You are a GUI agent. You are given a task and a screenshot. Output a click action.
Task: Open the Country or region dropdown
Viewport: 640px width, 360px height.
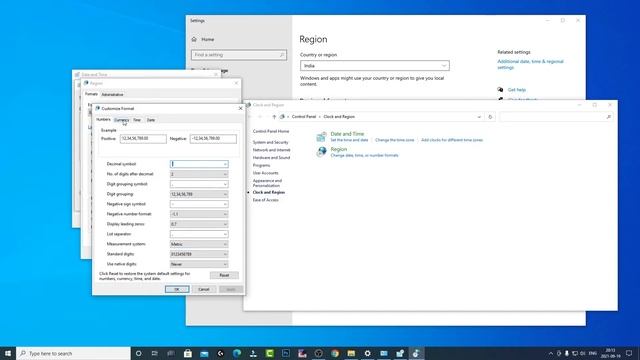point(375,66)
